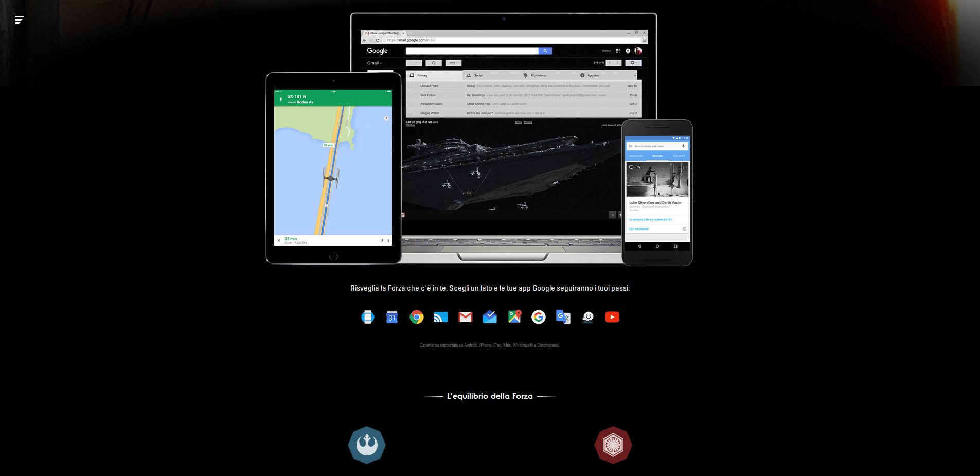Open the Maggie Walsh new job email
The width and height of the screenshot is (980, 476).
pos(523,113)
